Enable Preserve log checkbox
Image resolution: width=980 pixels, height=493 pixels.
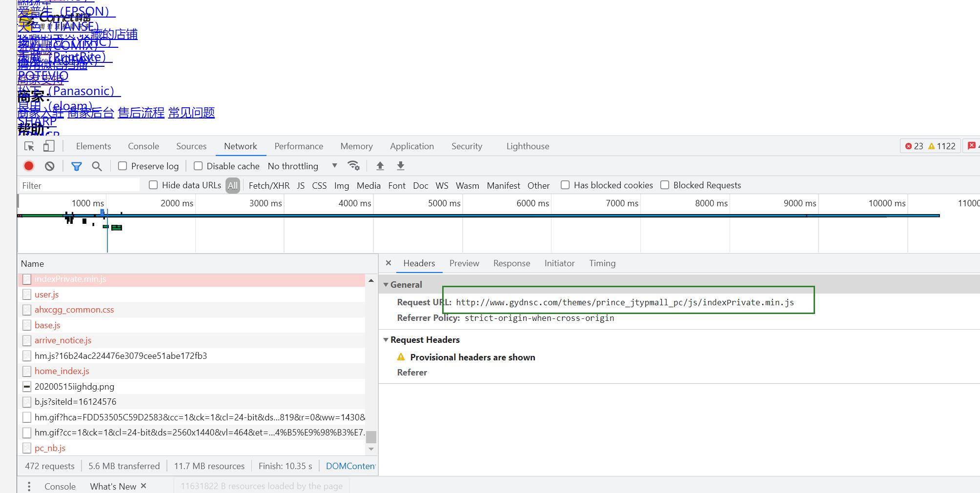(122, 166)
